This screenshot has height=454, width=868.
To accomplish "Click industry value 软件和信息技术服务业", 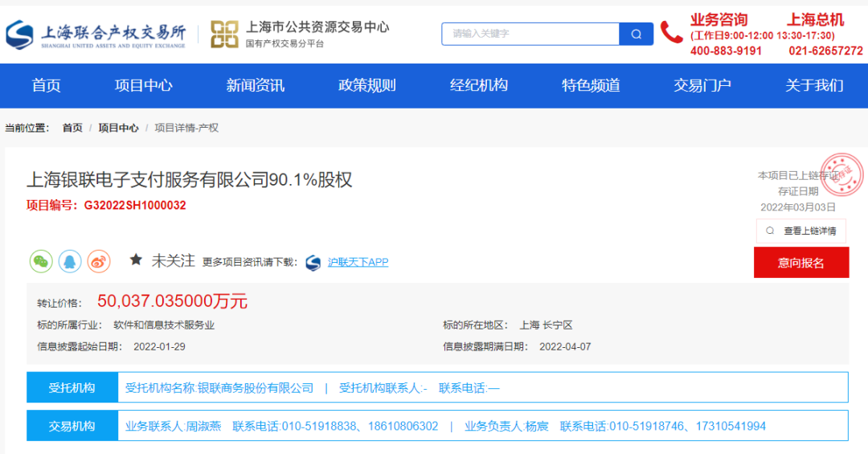I will pyautogui.click(x=164, y=325).
